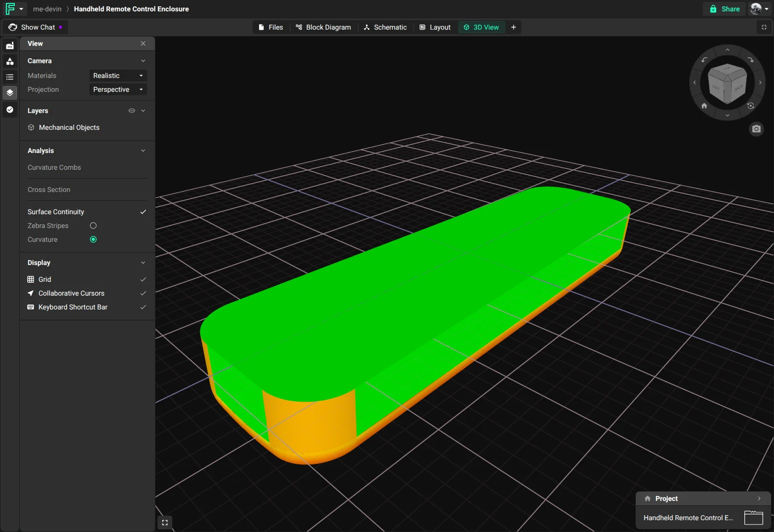Viewport: 774px width, 532px height.
Task: Open the checkmark review icon in sidebar
Action: click(10, 110)
